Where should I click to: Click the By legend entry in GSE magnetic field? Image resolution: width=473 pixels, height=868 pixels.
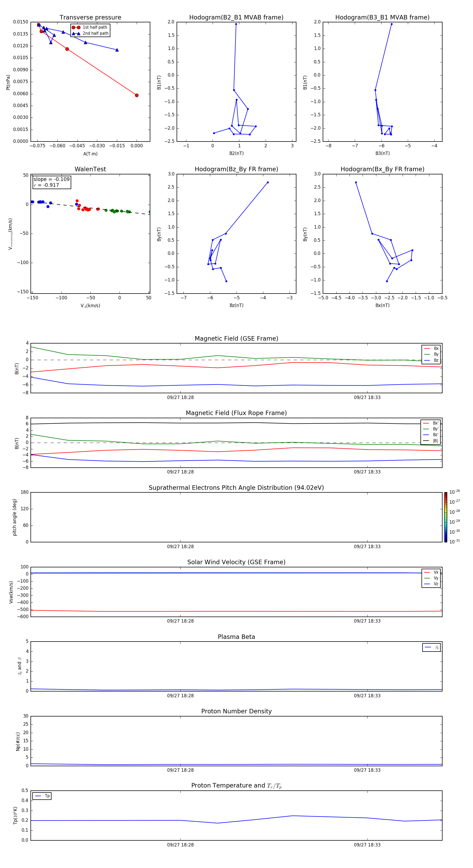coord(431,355)
